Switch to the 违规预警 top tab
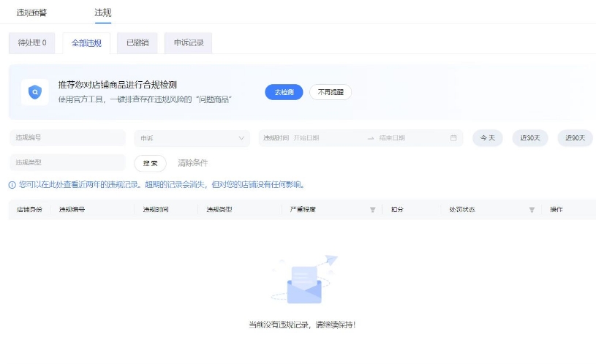 31,12
